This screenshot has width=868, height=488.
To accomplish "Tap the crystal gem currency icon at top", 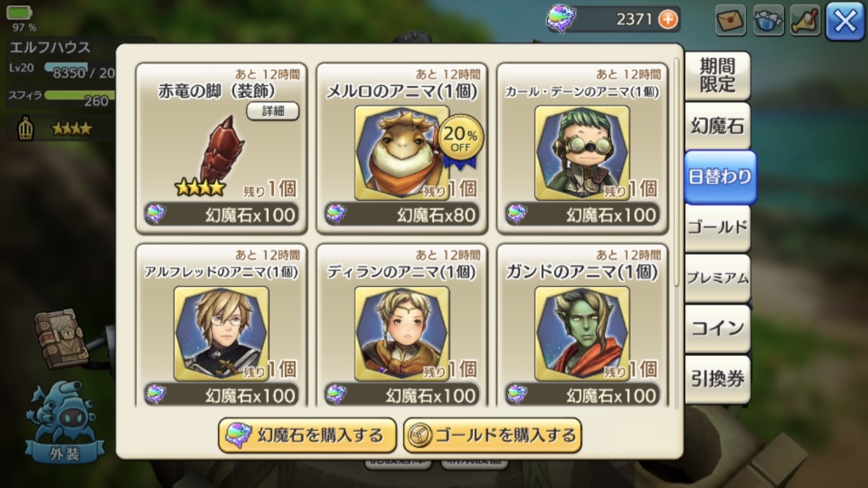I will point(561,18).
